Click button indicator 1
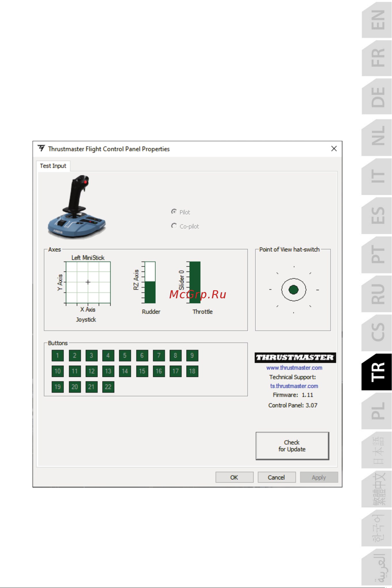 58,356
